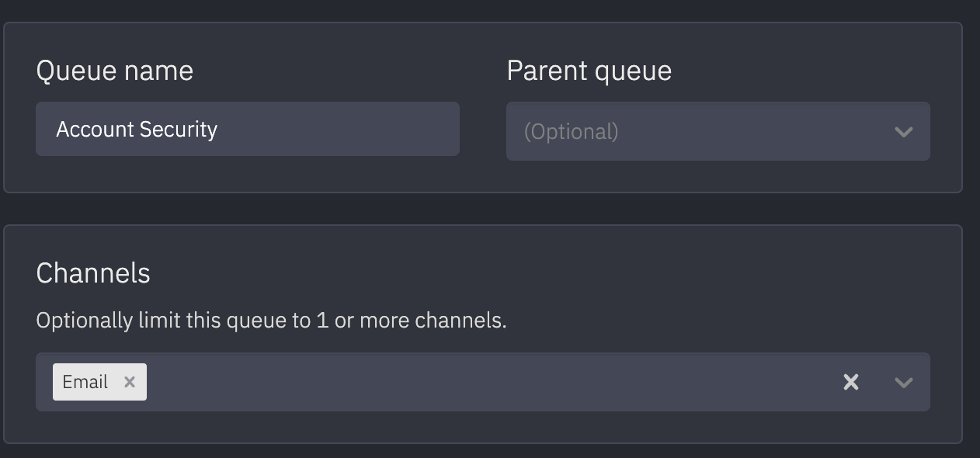Screen dimensions: 980x458
Task: Open the Parent queue chevron
Action: click(x=903, y=132)
